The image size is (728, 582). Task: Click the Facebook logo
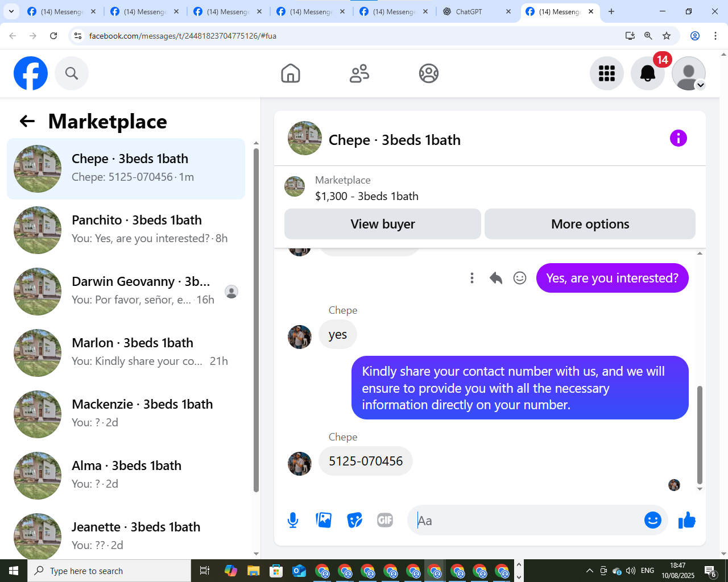(x=31, y=73)
